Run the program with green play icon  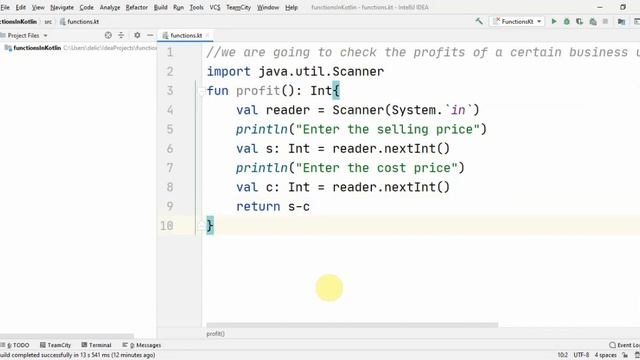[554, 21]
